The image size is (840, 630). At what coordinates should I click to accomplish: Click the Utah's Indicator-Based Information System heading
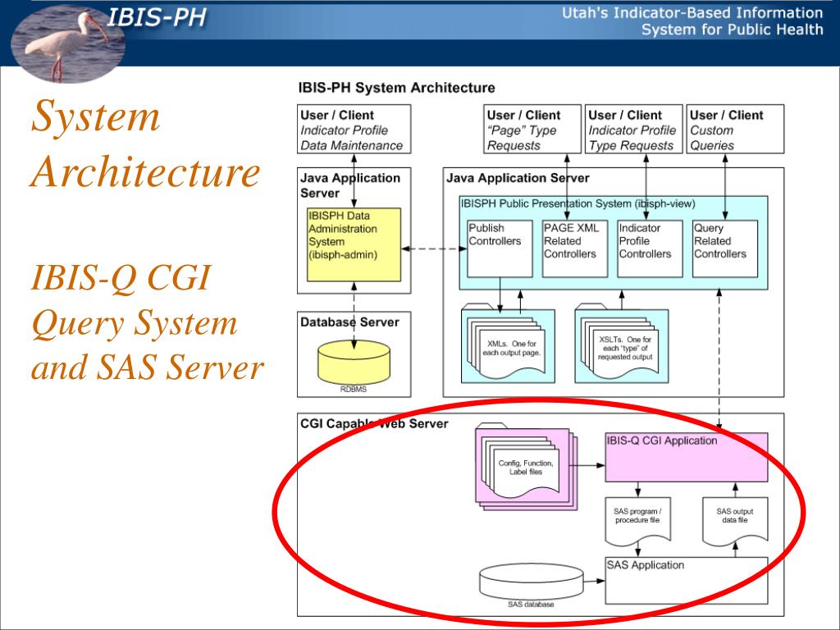pyautogui.click(x=692, y=21)
